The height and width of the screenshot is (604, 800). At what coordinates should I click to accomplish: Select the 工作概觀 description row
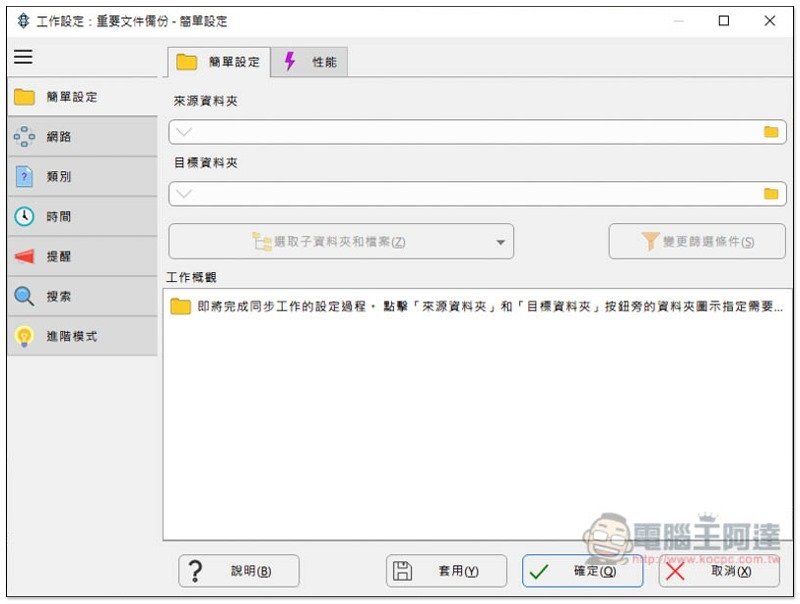(x=477, y=307)
